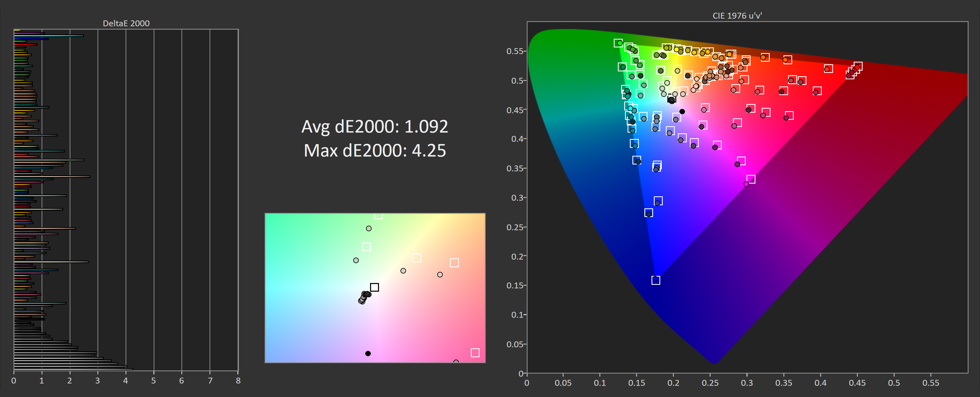Click the white target square at inset bottom-right
This screenshot has width=980, height=397.
[475, 353]
